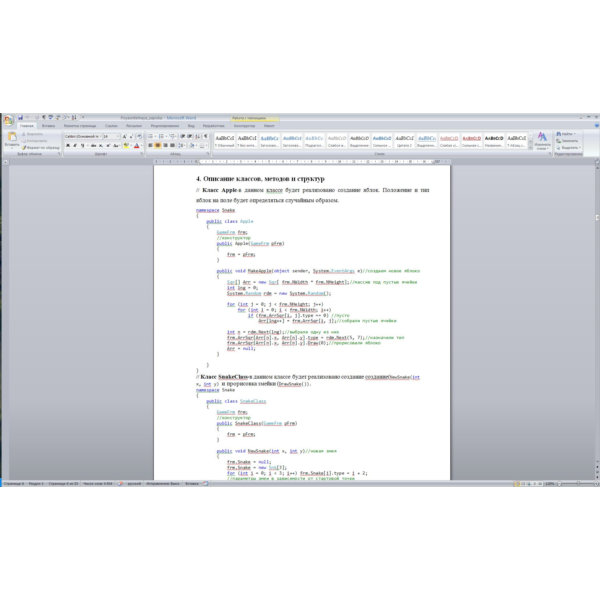Click the Найти (Find) button
Image resolution: width=600 pixels, height=600 pixels.
566,134
